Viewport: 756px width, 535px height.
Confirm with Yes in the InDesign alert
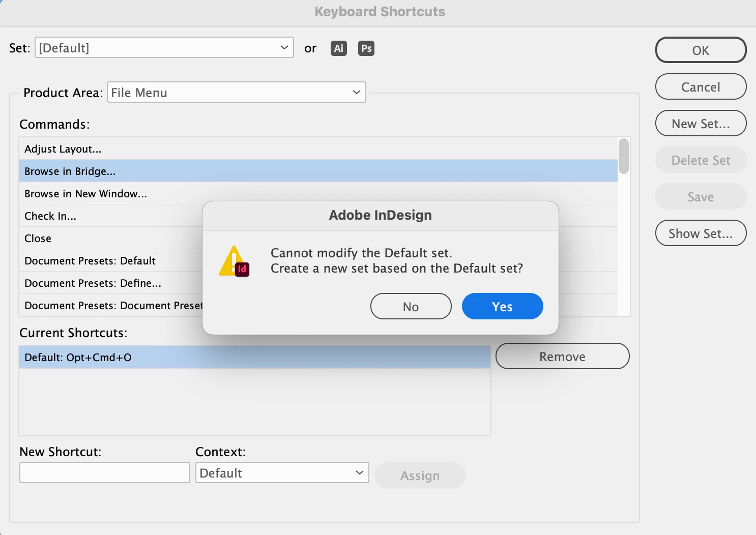pyautogui.click(x=503, y=307)
